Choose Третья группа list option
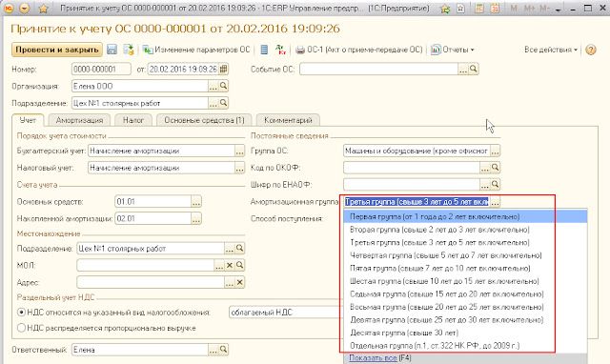The image size is (610, 364). click(x=465, y=242)
